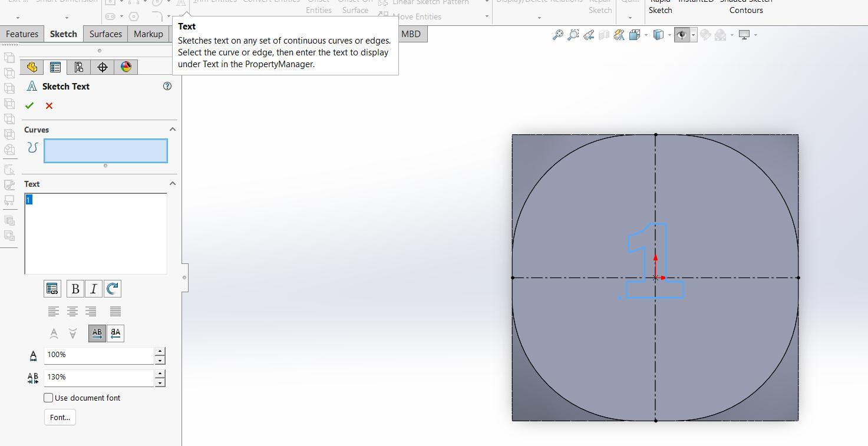Open the FeatureManager design tree tab
This screenshot has width=868, height=446.
32,67
